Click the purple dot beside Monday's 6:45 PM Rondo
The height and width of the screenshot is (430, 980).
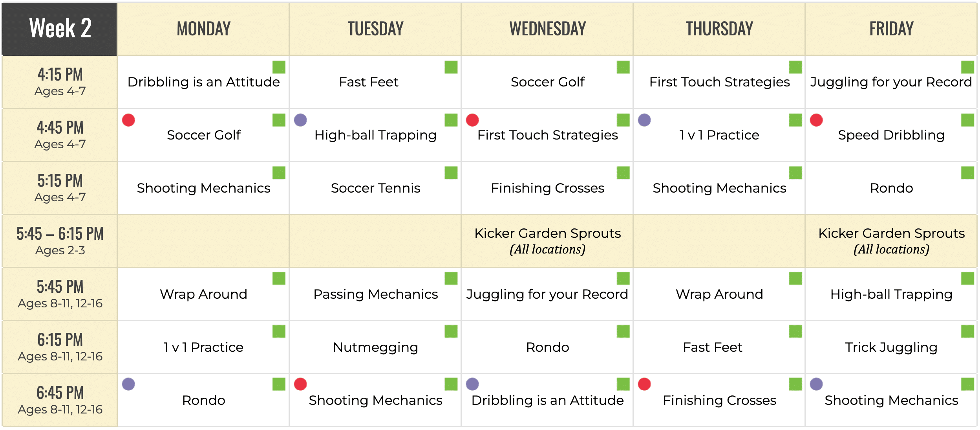[128, 384]
